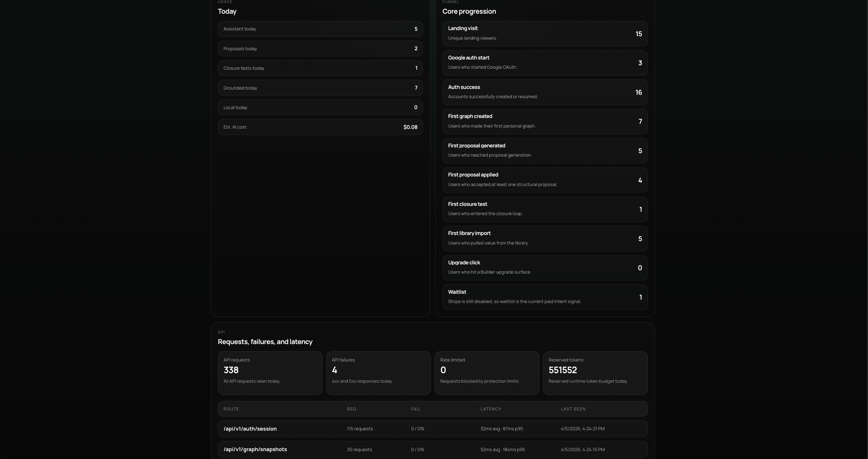Viewport: 868px width, 459px height.
Task: Select the Google auth start row
Action: 544,63
